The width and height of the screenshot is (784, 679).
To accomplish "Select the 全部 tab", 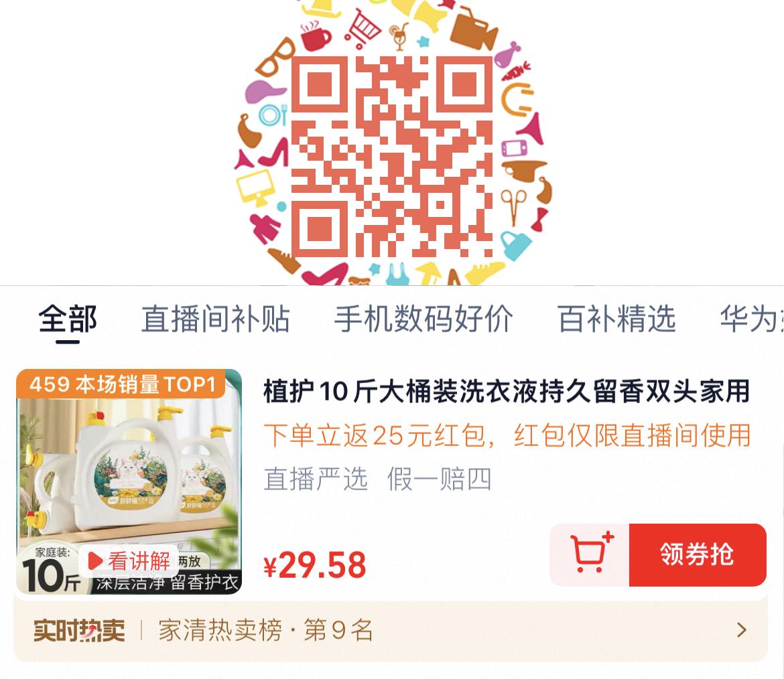I will click(68, 319).
